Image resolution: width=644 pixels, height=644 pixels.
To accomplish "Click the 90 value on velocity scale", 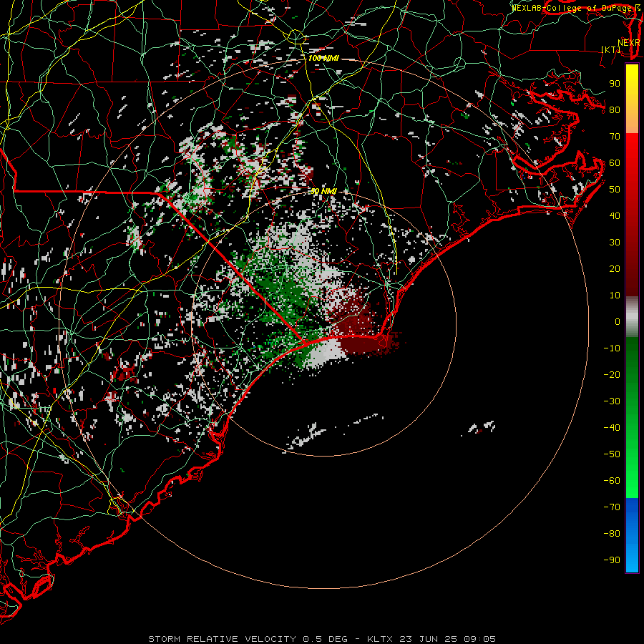I will (x=615, y=84).
